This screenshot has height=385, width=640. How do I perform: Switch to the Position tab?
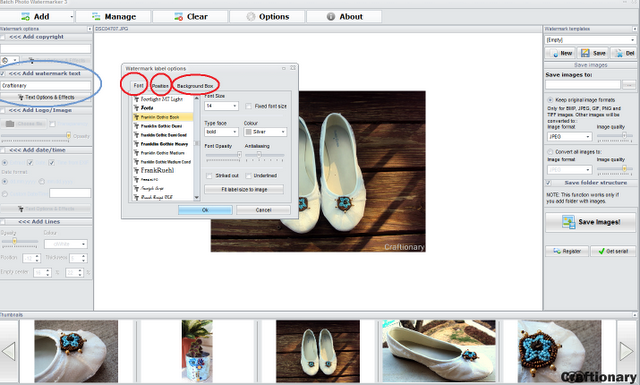tap(160, 86)
